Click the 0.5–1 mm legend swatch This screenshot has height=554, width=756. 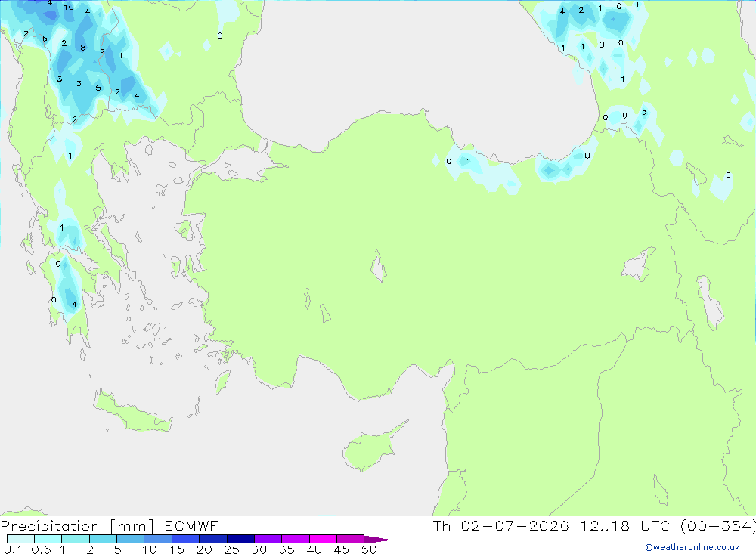pos(48,539)
